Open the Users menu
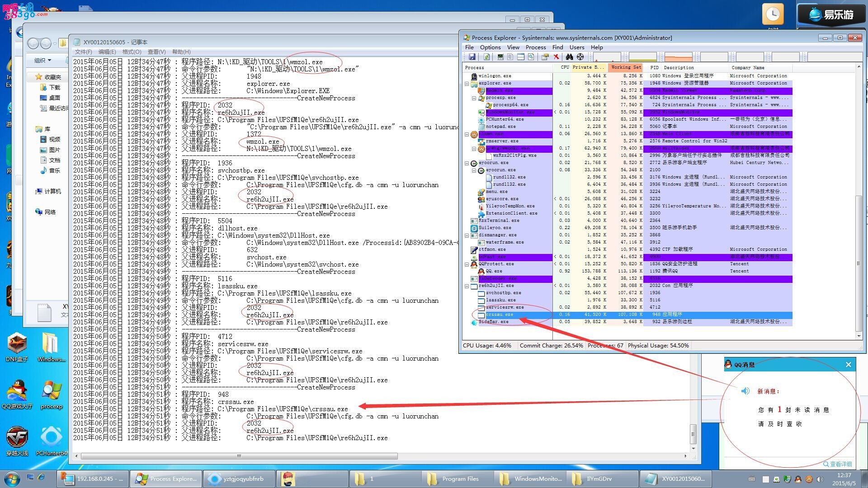The width and height of the screenshot is (868, 488). click(576, 47)
